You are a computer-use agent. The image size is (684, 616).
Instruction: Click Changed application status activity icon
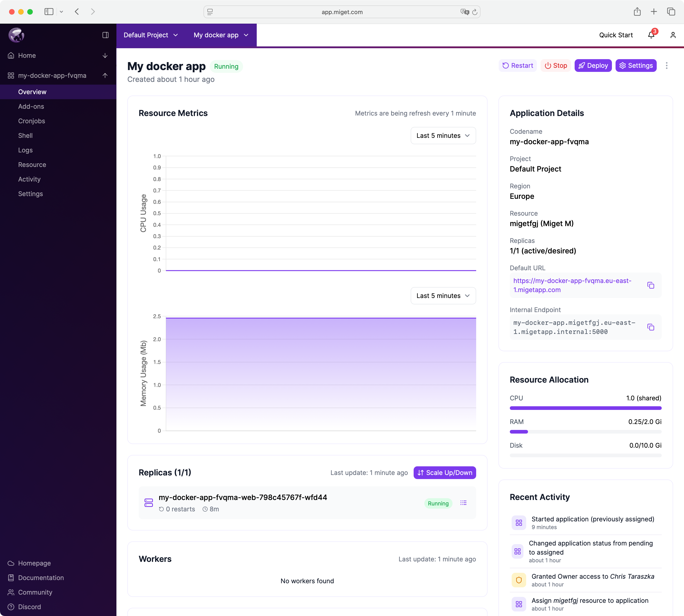(x=518, y=551)
